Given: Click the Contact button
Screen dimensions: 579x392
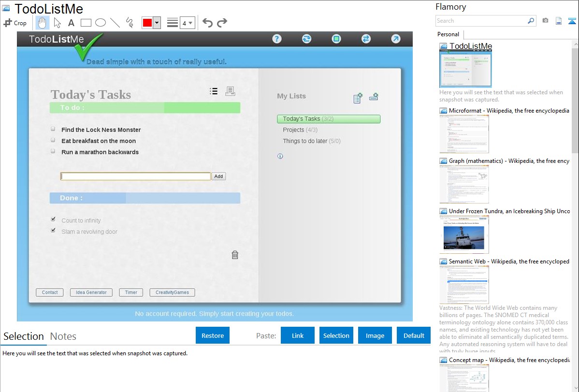Looking at the screenshot, I should point(50,292).
